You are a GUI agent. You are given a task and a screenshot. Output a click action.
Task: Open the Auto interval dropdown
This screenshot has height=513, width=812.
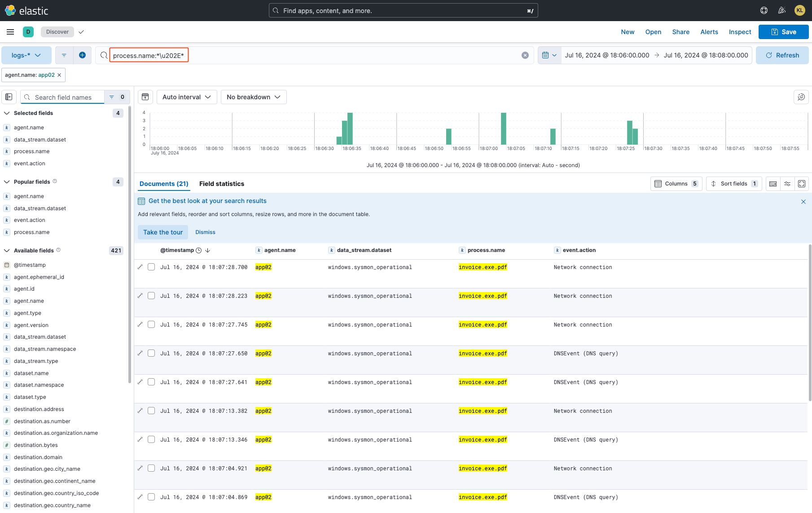pos(187,97)
